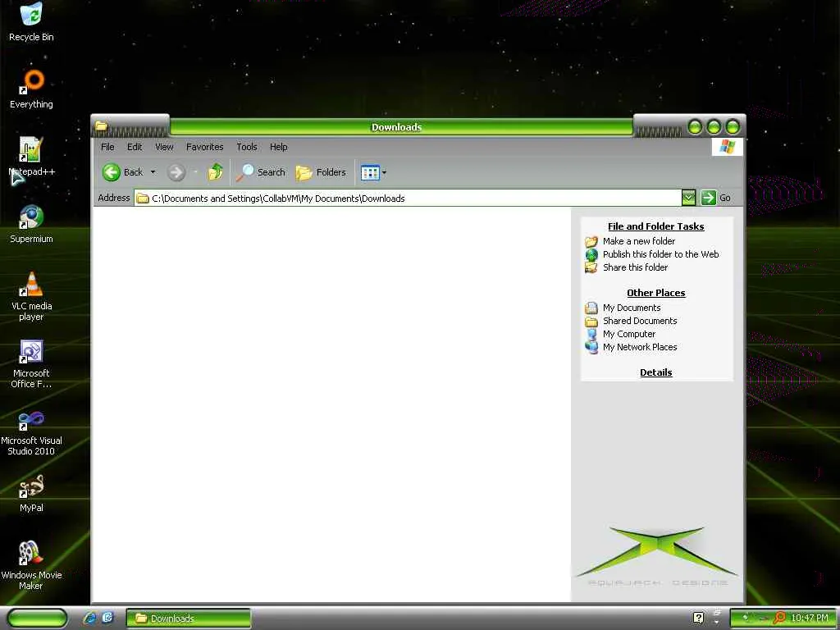Click the green Start button

point(37,619)
